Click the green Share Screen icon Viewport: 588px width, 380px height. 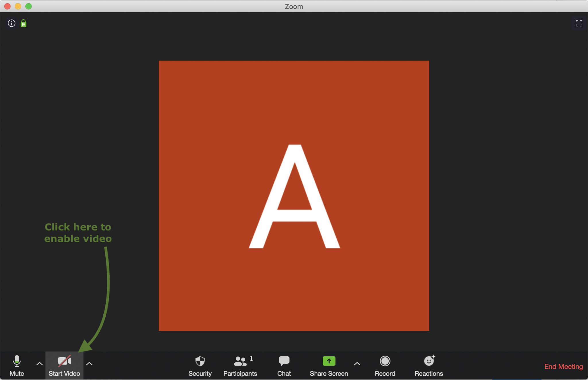(329, 361)
